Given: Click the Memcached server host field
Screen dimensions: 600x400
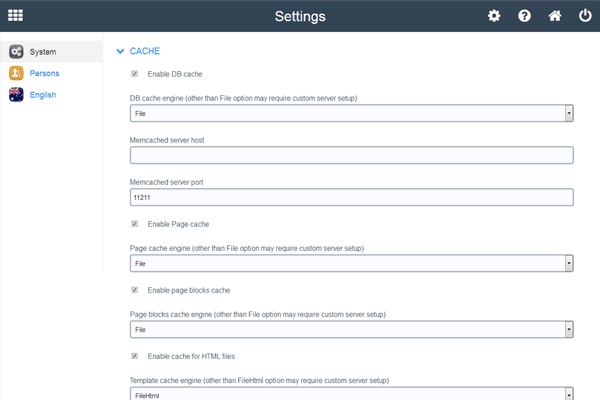Looking at the screenshot, I should tap(351, 155).
